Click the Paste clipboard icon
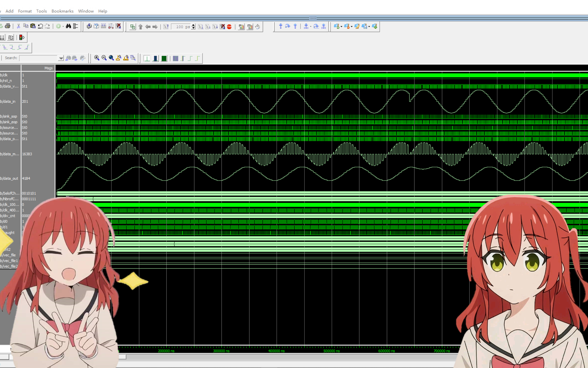The image size is (588, 368). coord(33,26)
